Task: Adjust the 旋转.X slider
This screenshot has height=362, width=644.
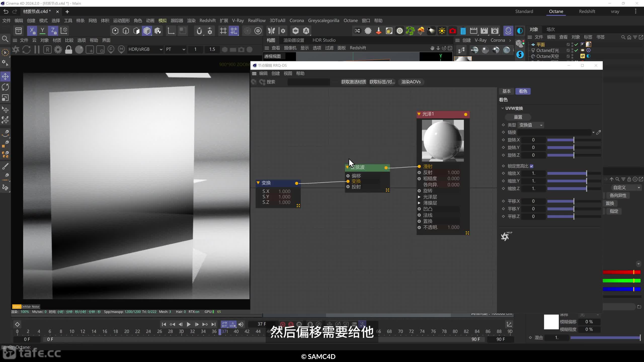Action: point(574,140)
